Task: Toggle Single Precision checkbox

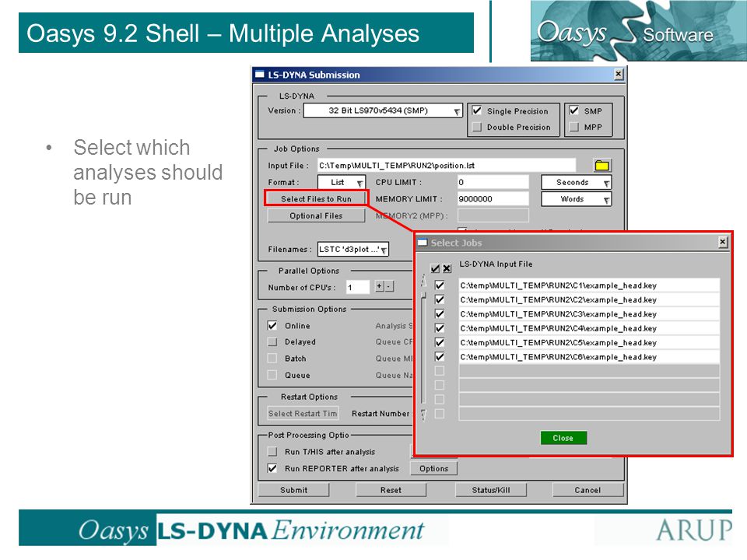Action: tap(477, 110)
